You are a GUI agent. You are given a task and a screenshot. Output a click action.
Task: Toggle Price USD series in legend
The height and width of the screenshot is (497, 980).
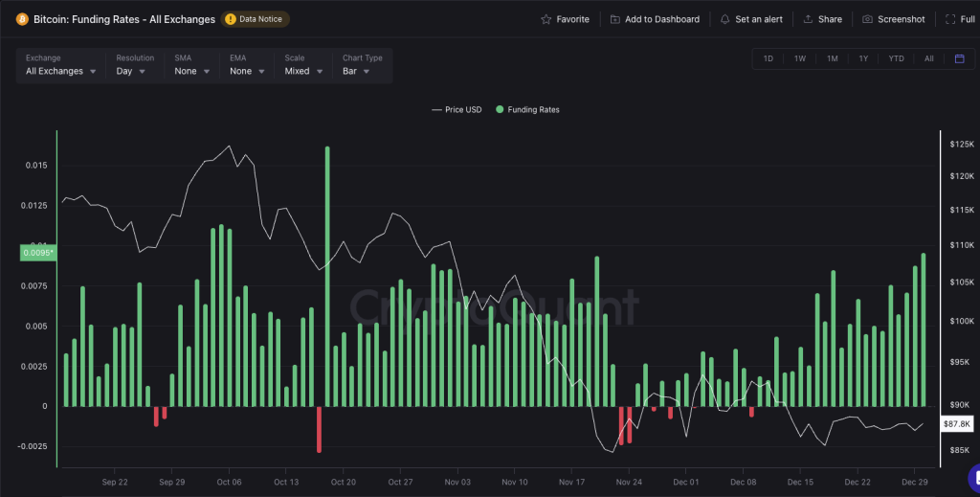[457, 109]
